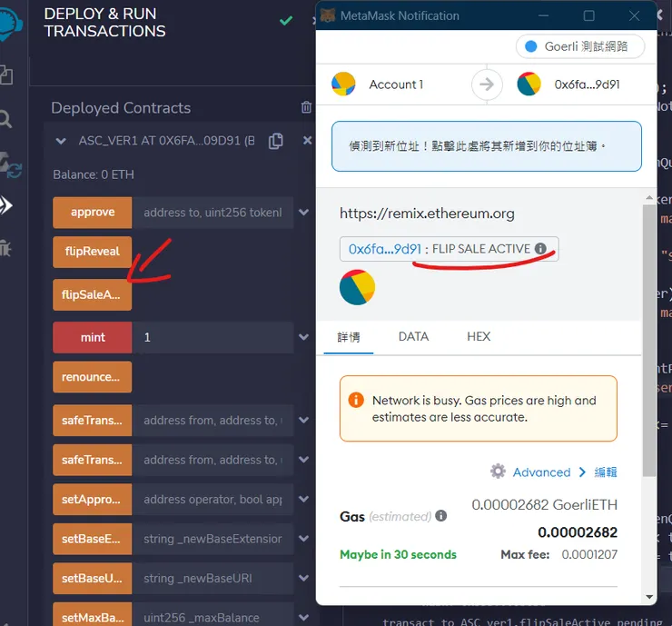Expand the setBaseURI parameters chevron

pyautogui.click(x=303, y=579)
